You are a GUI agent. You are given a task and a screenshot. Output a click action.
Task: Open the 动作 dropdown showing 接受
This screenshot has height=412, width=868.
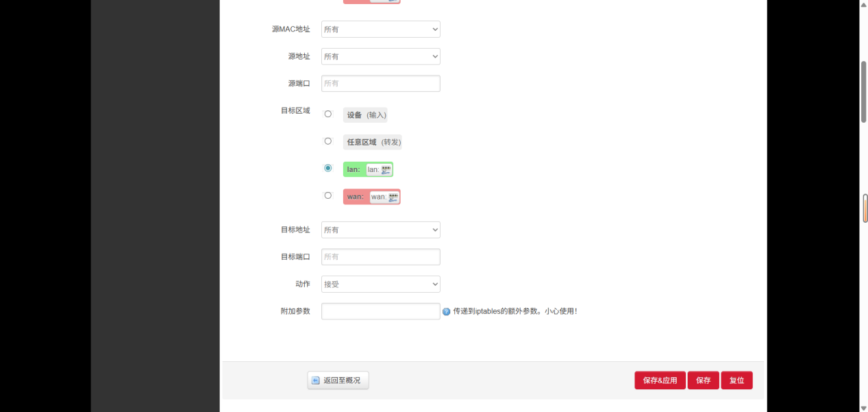[x=380, y=284]
